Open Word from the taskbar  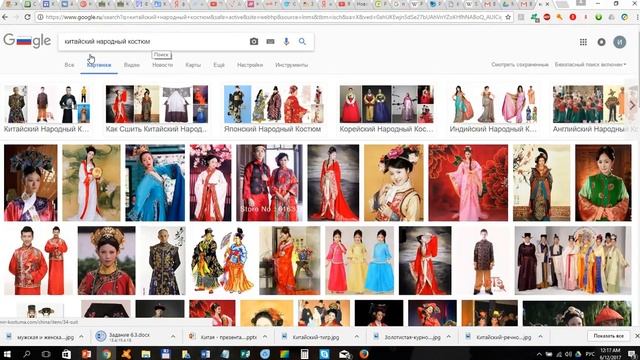pyautogui.click(x=205, y=354)
